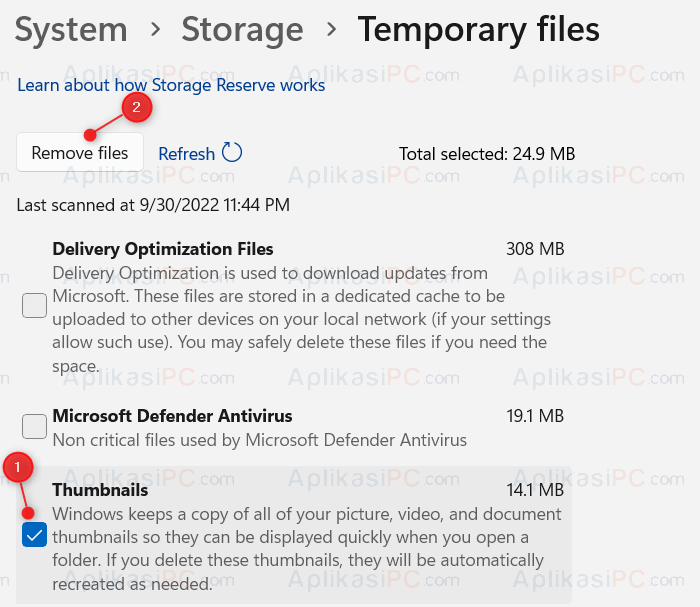Click the Refresh link text

pyautogui.click(x=187, y=154)
